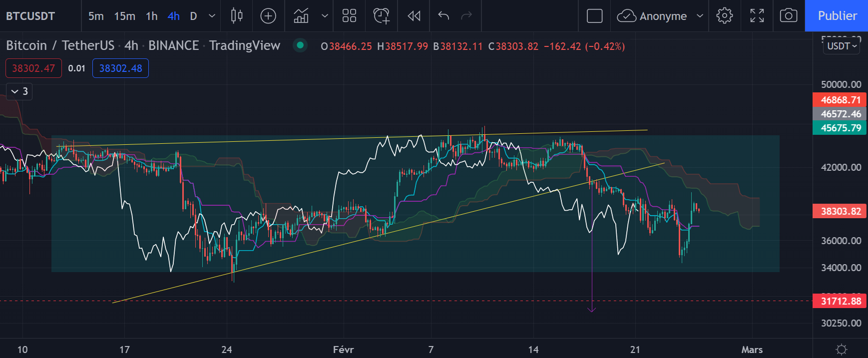Viewport: 868px width, 358px height.
Task: Toggle the layout selection square
Action: click(x=594, y=16)
